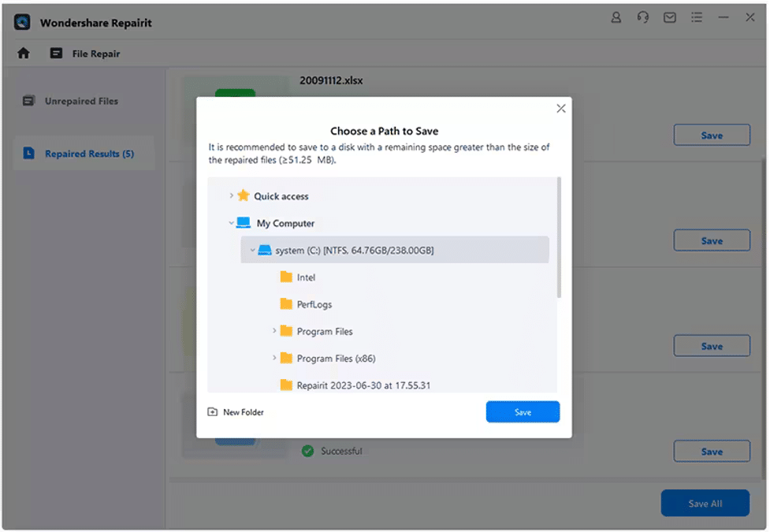770x532 pixels.
Task: Click the File Repair icon
Action: click(57, 53)
